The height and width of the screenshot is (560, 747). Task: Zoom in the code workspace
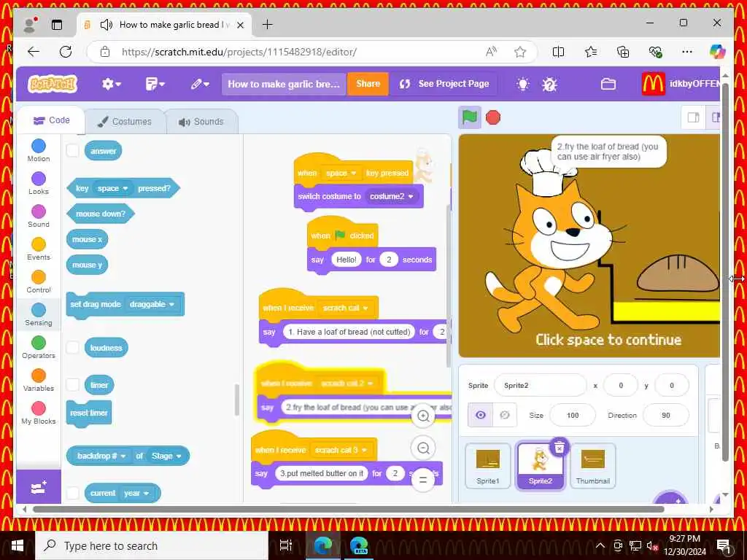[423, 416]
